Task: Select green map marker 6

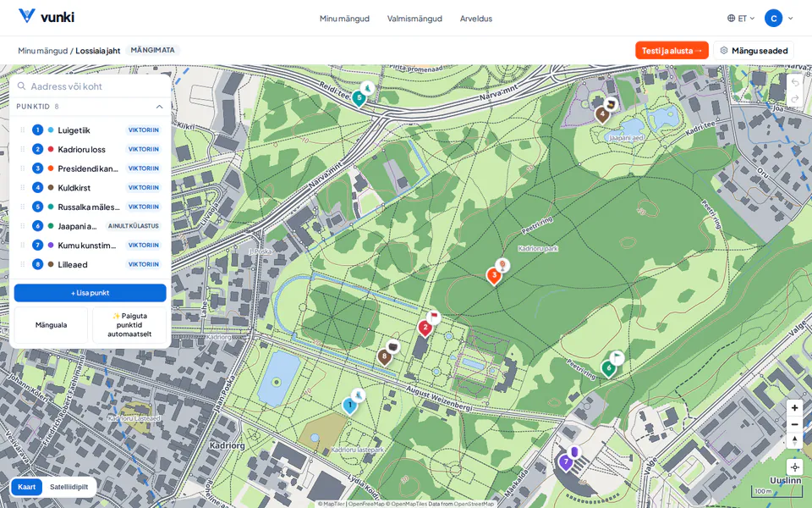Action: click(609, 368)
